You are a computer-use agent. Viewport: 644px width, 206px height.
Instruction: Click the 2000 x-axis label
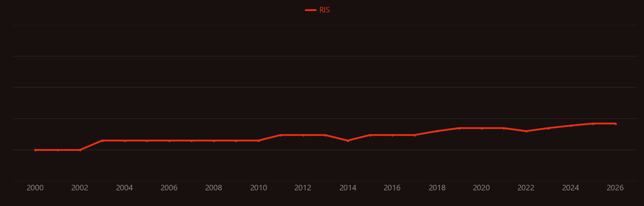(x=35, y=188)
